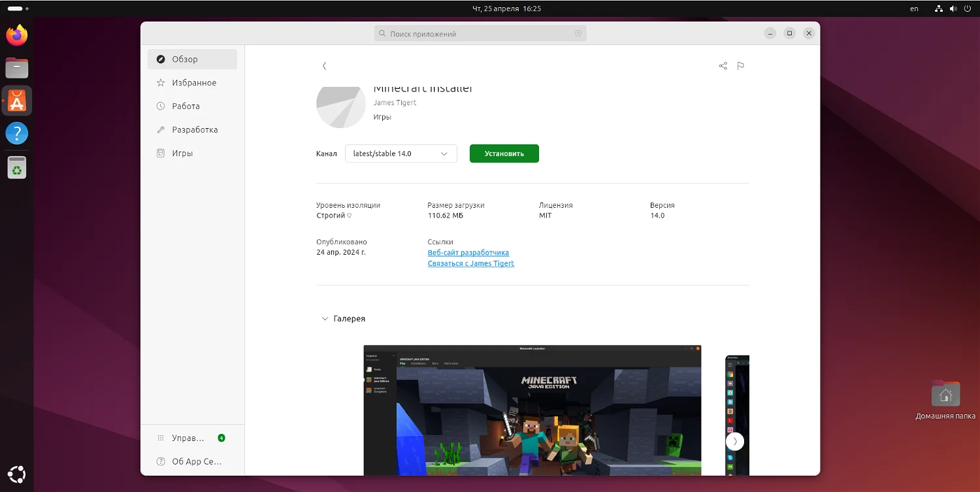Click the Строгий isolation level text
The width and height of the screenshot is (980, 492).
point(331,216)
